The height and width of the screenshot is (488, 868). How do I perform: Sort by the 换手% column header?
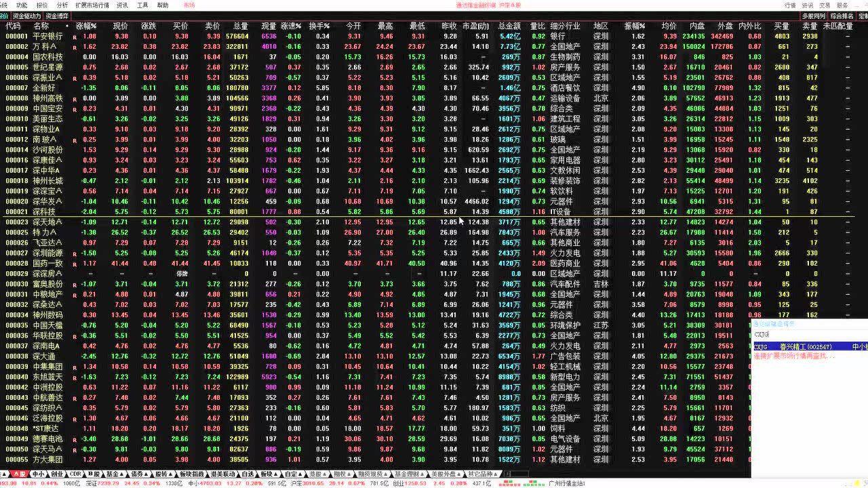click(x=319, y=26)
